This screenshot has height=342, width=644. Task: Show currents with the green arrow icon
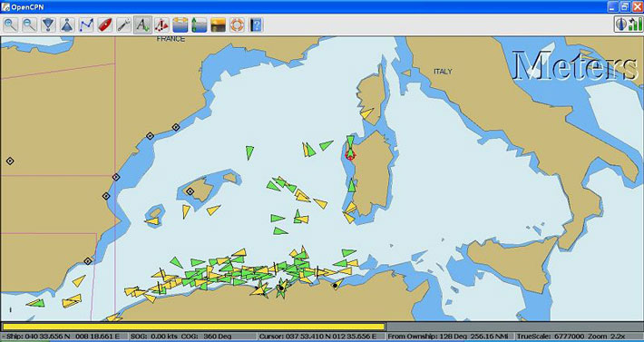click(x=200, y=25)
